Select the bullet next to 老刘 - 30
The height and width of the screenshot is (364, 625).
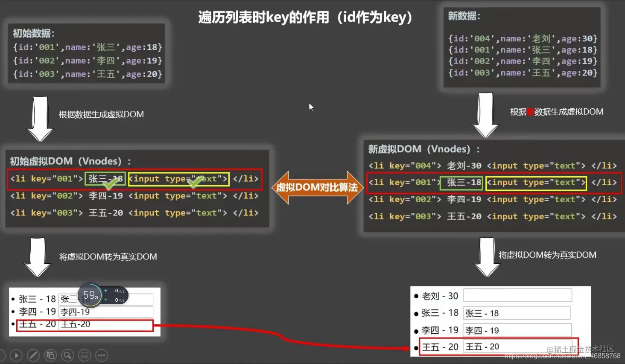point(416,296)
